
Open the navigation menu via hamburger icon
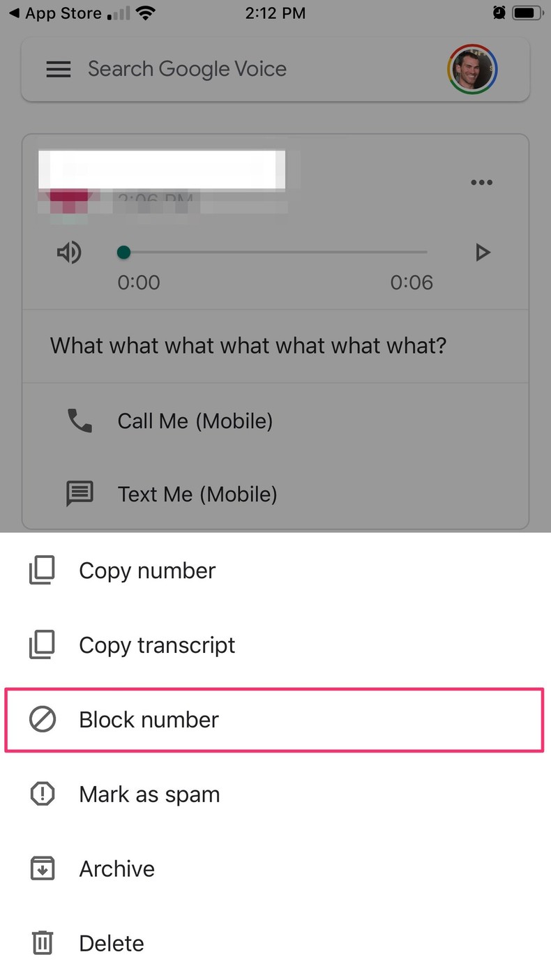pos(59,69)
